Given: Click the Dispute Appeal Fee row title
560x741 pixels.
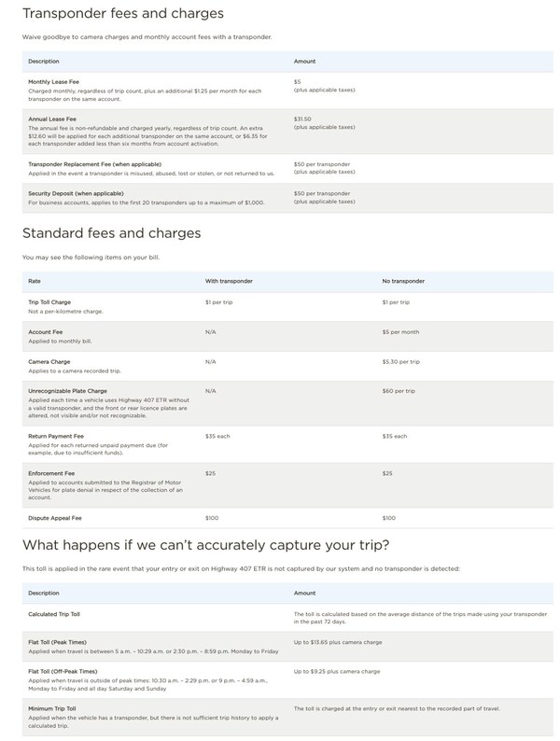Looking at the screenshot, I should tap(54, 517).
